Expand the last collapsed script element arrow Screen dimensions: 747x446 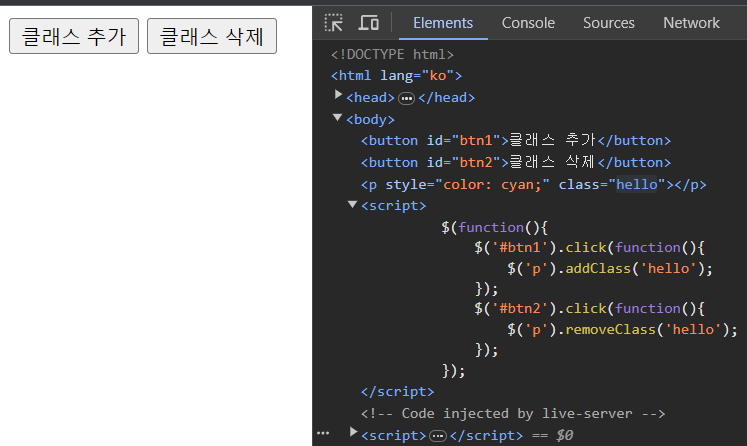[x=353, y=433]
